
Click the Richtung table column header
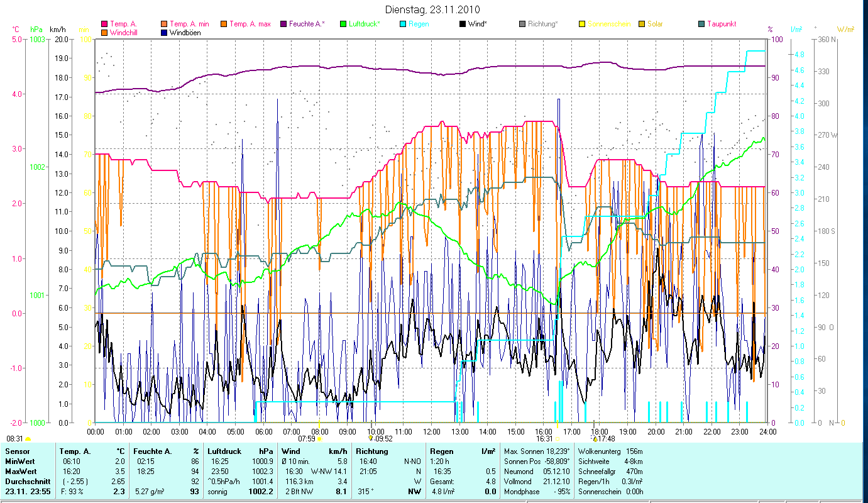tap(372, 451)
